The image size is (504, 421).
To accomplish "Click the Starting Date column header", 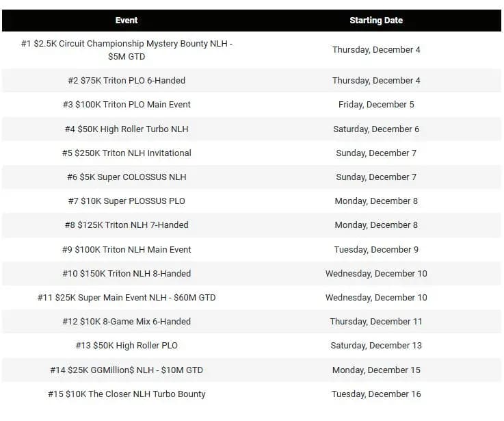I will coord(376,21).
